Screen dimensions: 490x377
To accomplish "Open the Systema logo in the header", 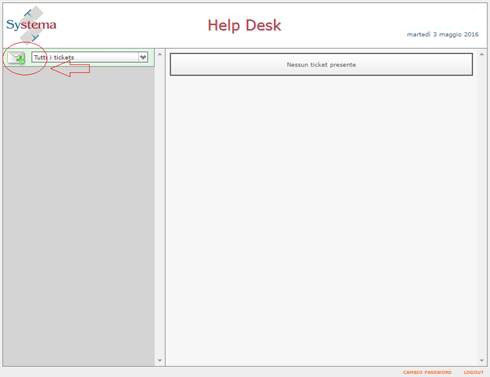I will click(31, 24).
